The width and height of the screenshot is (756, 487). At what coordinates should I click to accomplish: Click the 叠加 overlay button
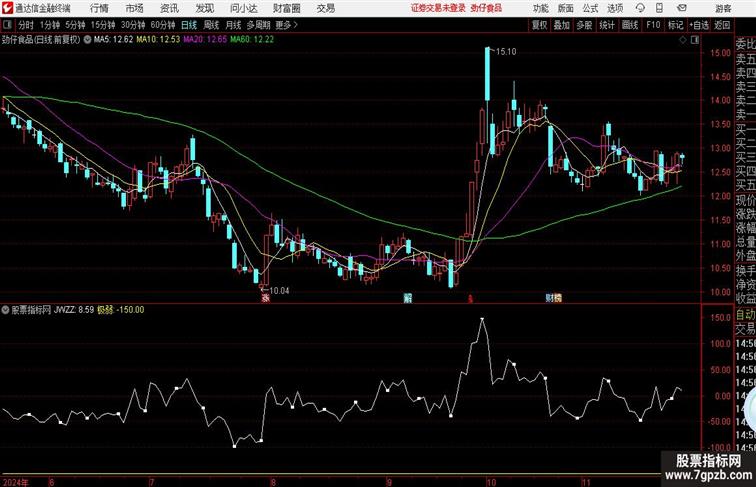pos(562,25)
